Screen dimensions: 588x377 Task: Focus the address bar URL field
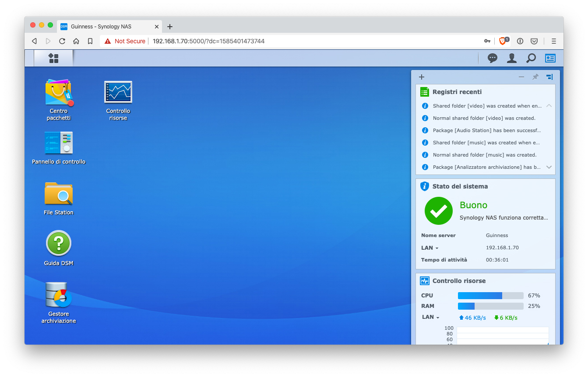[208, 41]
